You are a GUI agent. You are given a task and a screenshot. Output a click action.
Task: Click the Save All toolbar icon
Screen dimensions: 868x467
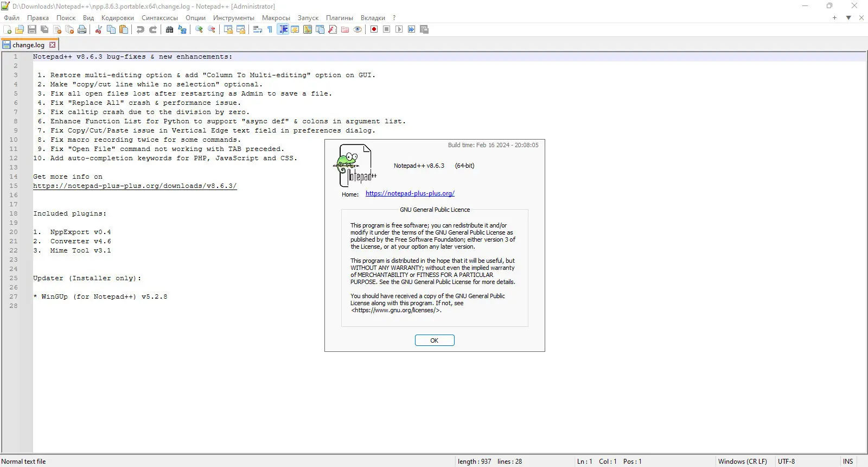pyautogui.click(x=44, y=29)
